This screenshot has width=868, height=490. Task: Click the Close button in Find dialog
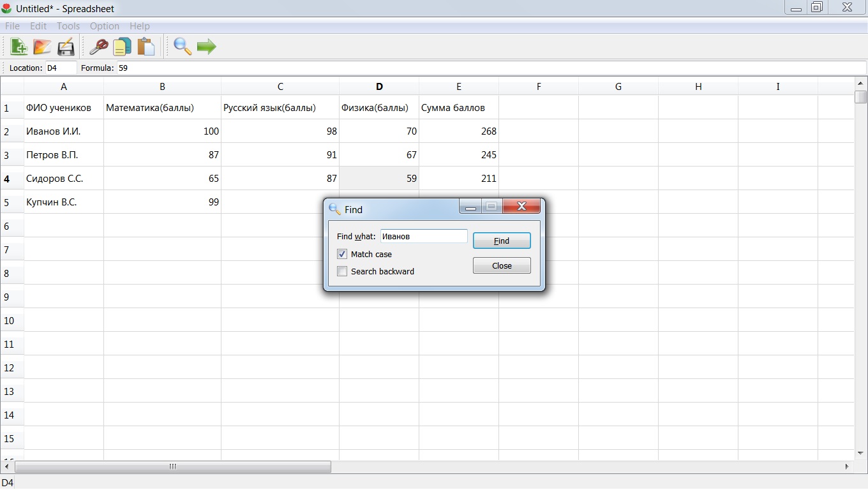(502, 265)
